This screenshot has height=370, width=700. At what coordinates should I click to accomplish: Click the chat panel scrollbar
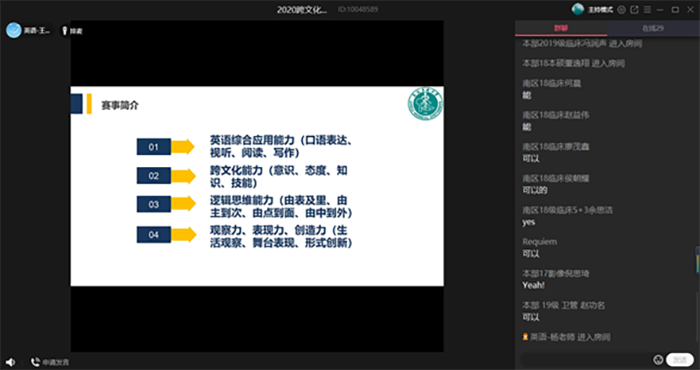(x=697, y=260)
